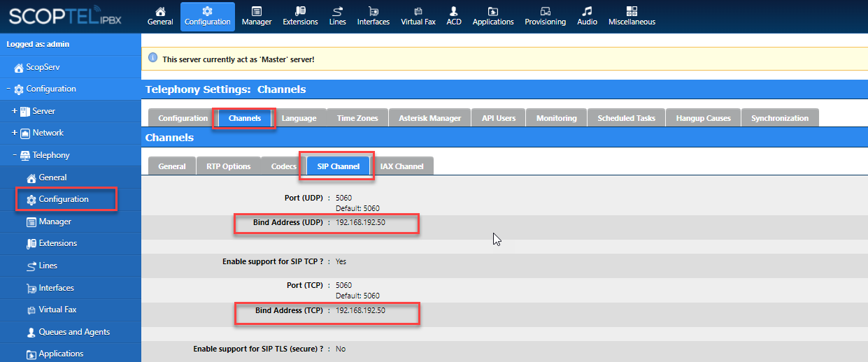Open the General section in top navigation
This screenshot has height=362, width=868.
pyautogui.click(x=160, y=16)
